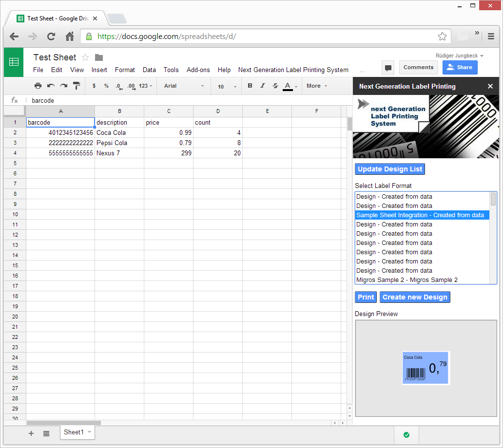
Task: Click the spreadsheet horizontal scrollbar thumb
Action: pos(64,423)
